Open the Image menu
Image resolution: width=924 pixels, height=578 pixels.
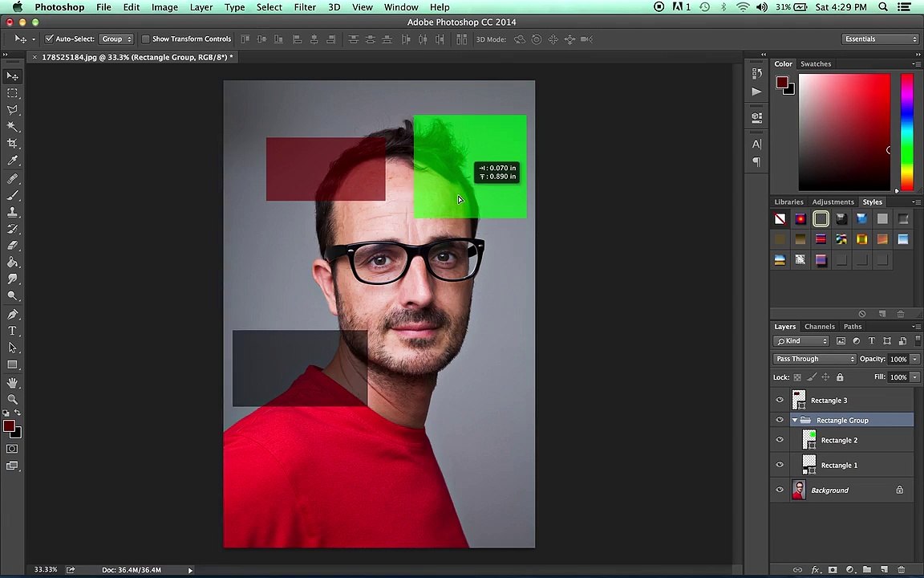pyautogui.click(x=164, y=7)
